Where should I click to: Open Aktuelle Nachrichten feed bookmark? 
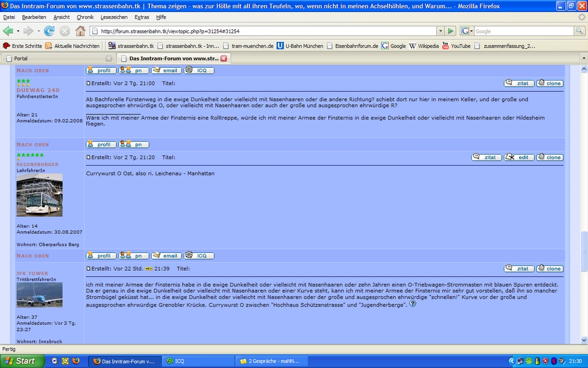72,46
